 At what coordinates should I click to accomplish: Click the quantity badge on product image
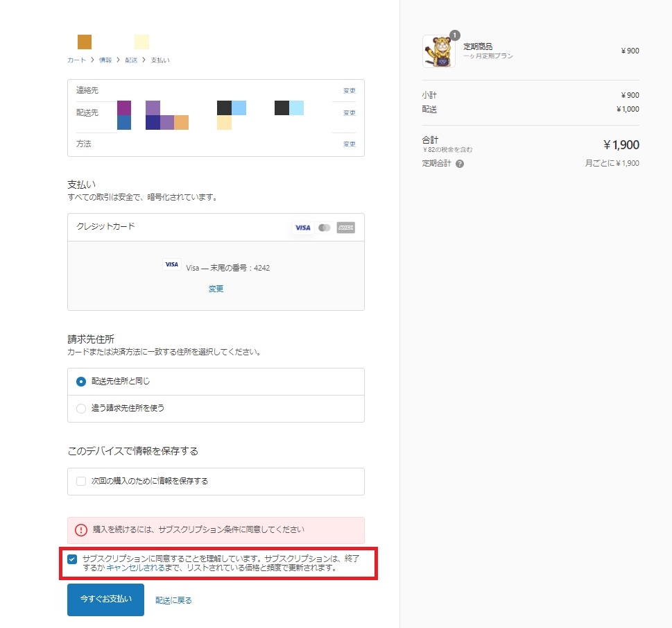point(454,35)
